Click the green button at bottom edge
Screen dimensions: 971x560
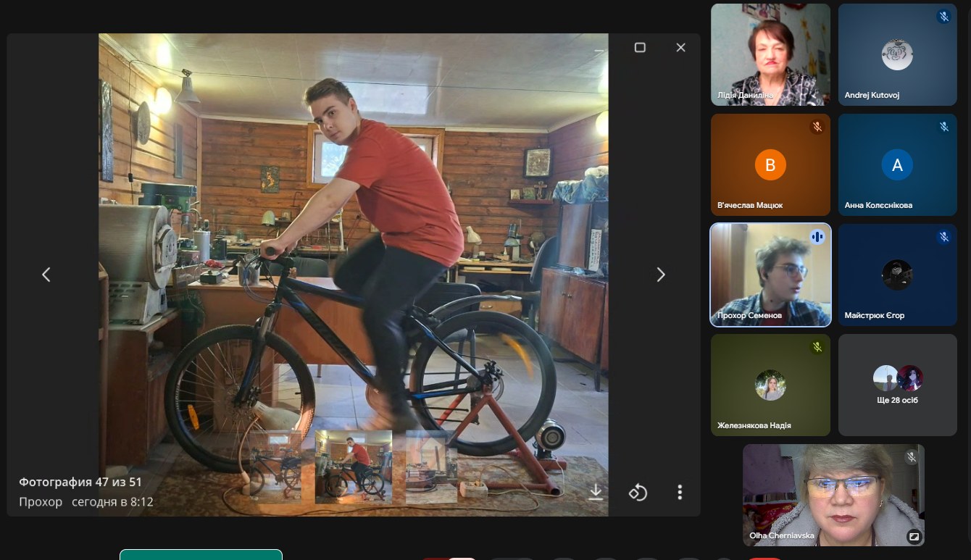[201, 555]
